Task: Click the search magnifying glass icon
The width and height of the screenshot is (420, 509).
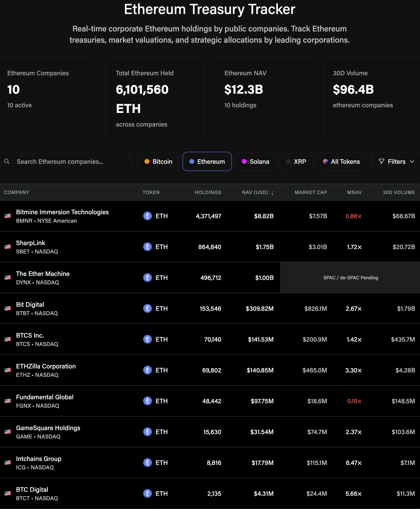Action: pos(7,161)
